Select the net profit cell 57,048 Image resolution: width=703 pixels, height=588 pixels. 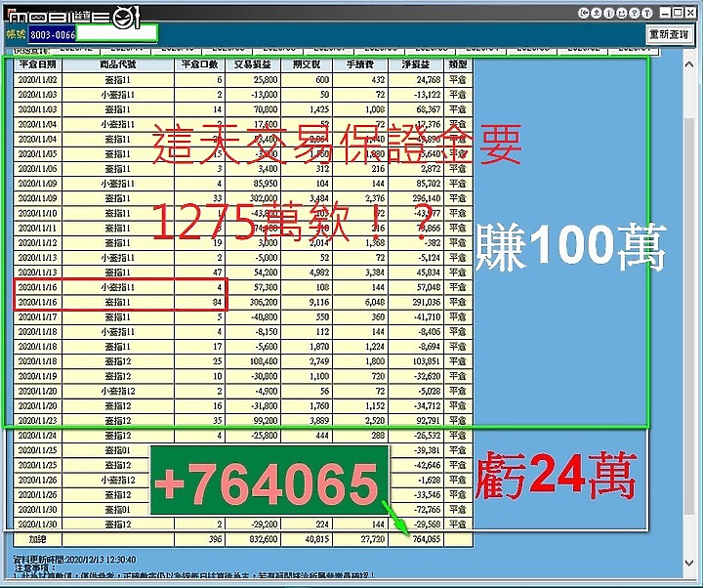[x=416, y=287]
